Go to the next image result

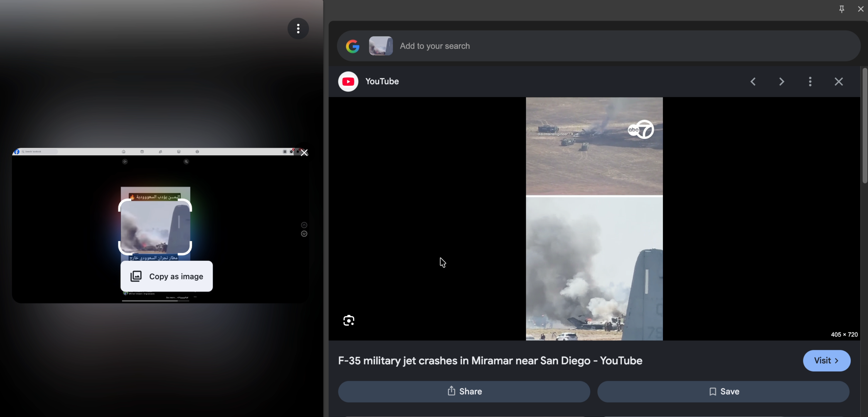[782, 82]
